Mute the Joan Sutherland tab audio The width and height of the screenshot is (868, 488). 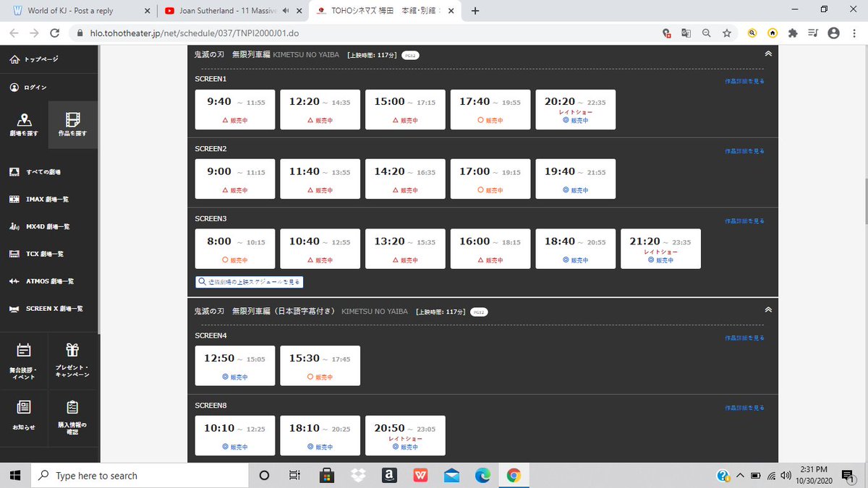click(x=284, y=11)
